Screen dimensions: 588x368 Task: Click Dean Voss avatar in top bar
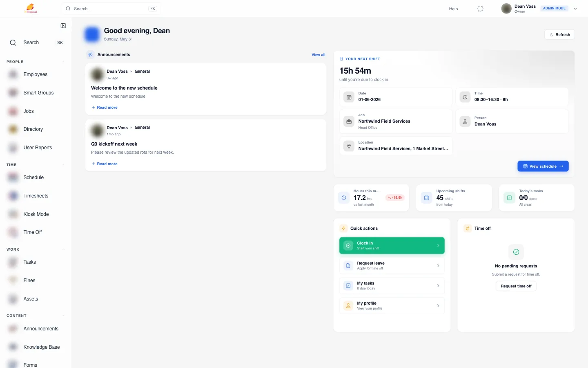(x=506, y=9)
